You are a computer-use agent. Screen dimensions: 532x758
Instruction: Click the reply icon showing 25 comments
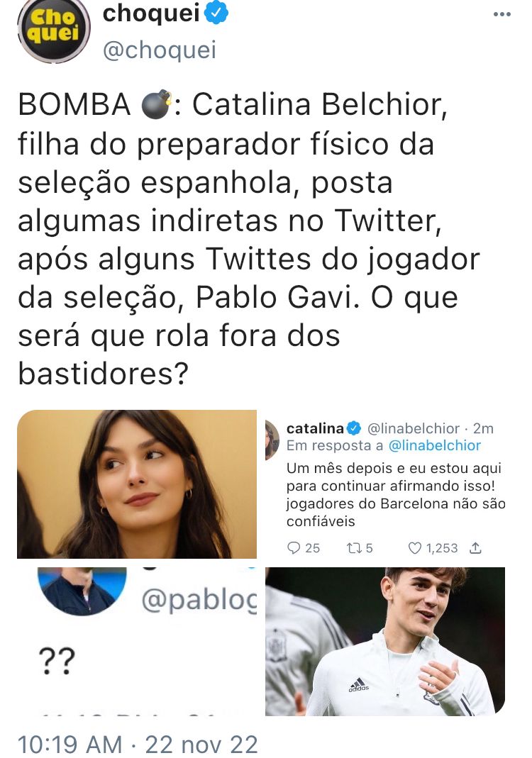294,547
